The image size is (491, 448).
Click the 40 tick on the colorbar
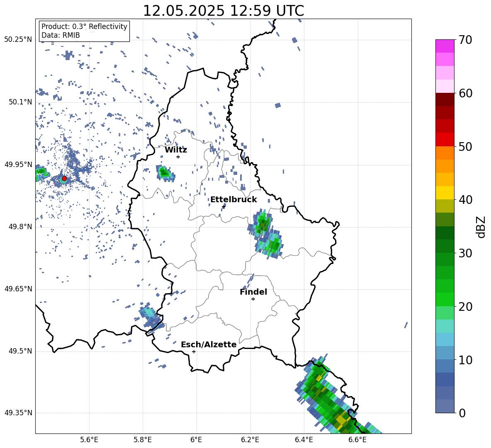click(466, 200)
